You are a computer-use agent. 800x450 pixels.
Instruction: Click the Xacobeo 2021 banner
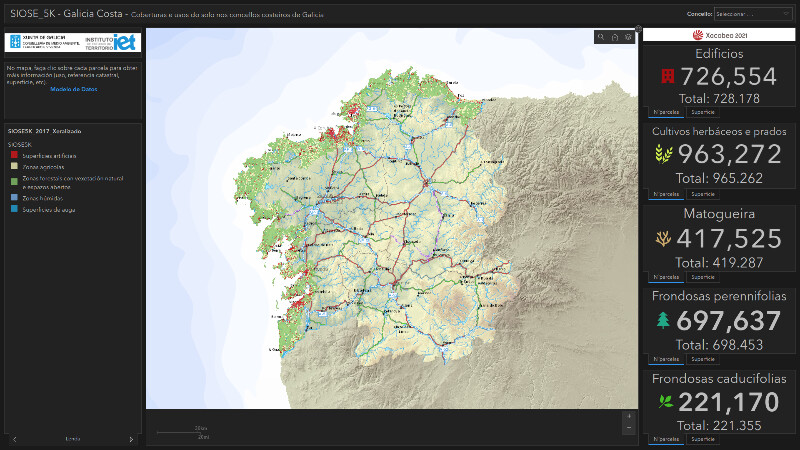coord(719,35)
